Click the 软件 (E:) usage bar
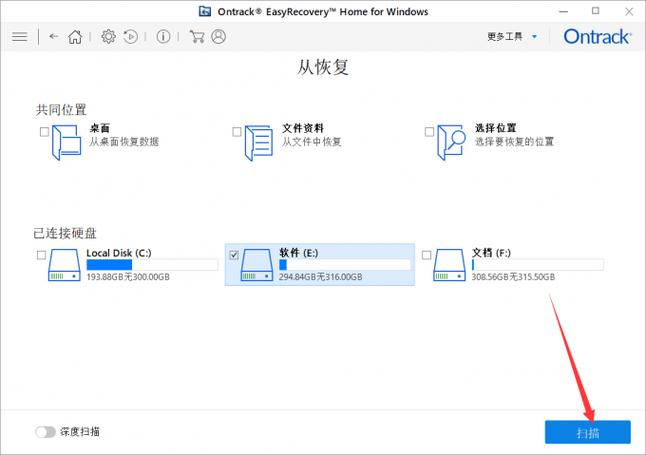This screenshot has height=455, width=646. click(345, 265)
